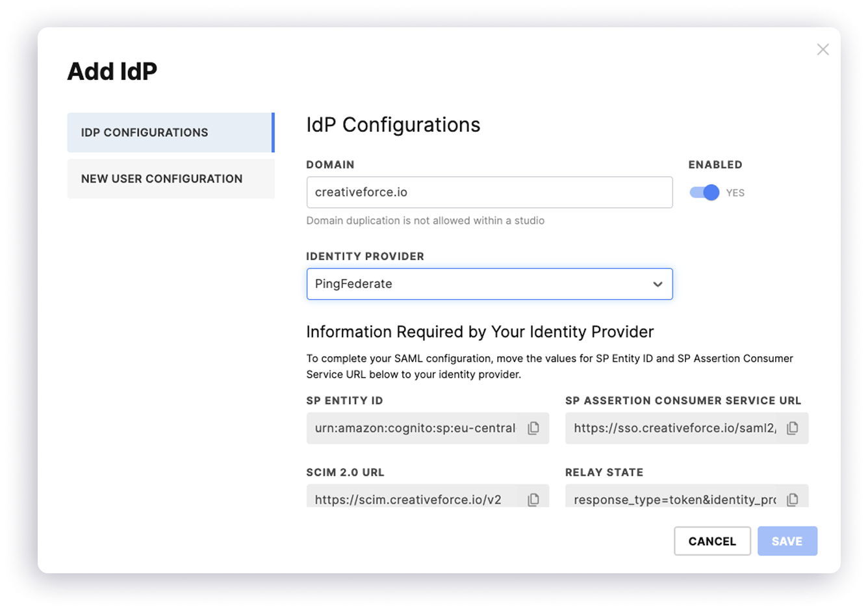Image resolution: width=868 pixels, height=611 pixels.
Task: Select the IdP Configurations tab
Action: tap(171, 133)
